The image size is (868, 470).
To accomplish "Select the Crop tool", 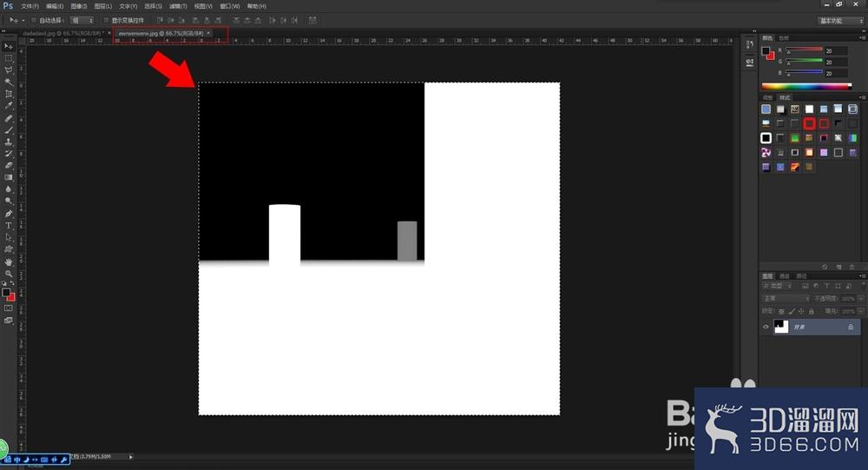I will tap(9, 94).
